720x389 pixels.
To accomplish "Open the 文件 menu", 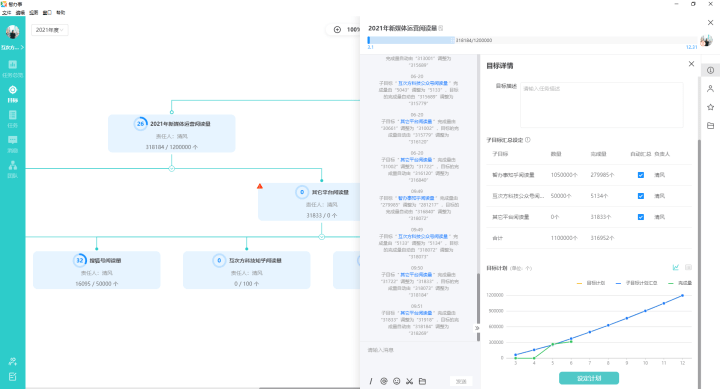I will click(x=6, y=12).
